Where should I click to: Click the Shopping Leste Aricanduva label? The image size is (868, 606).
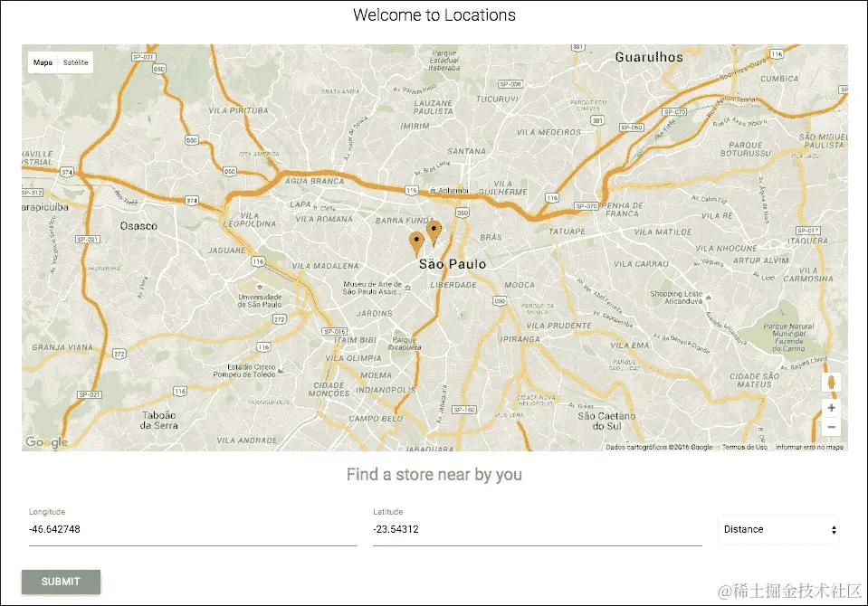[x=676, y=298]
